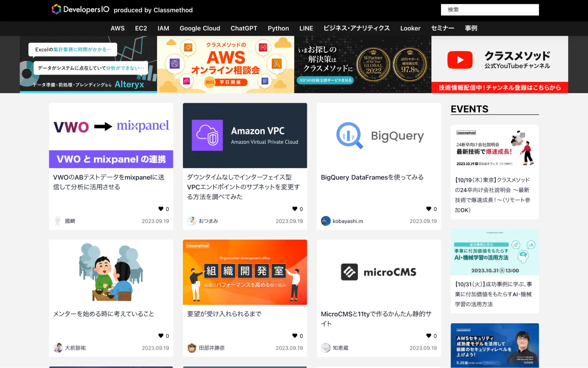Click author name 田部井勝彦
Image resolution: width=588 pixels, height=368 pixels.
pyautogui.click(x=212, y=348)
